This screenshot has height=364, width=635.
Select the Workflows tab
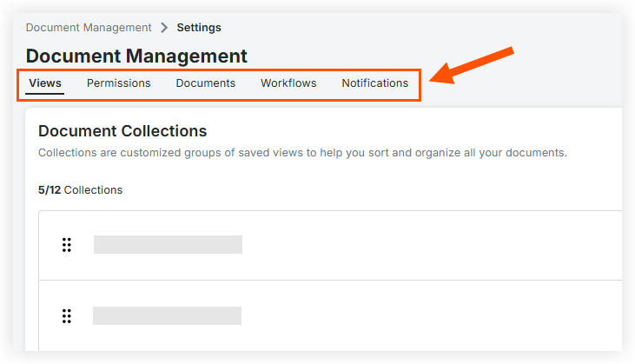(x=288, y=83)
